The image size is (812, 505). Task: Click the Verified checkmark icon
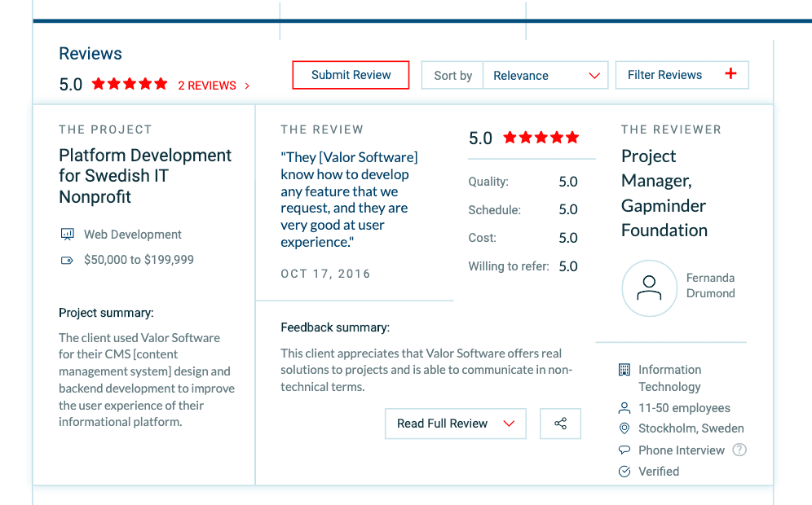pyautogui.click(x=624, y=472)
